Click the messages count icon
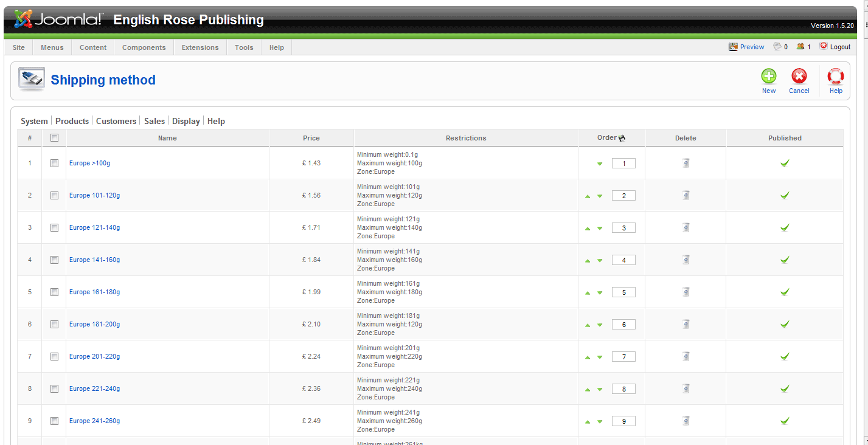868x445 pixels. pos(777,47)
